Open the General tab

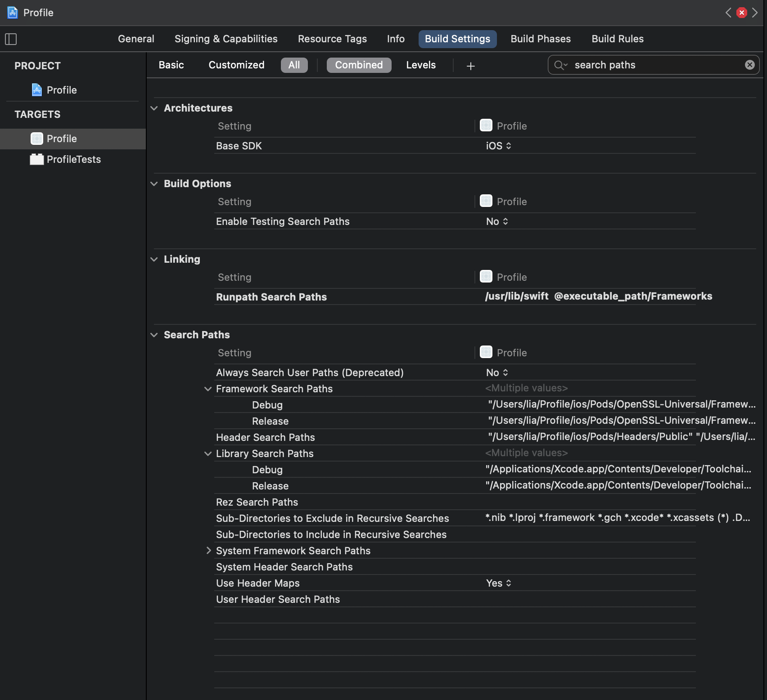click(x=136, y=39)
